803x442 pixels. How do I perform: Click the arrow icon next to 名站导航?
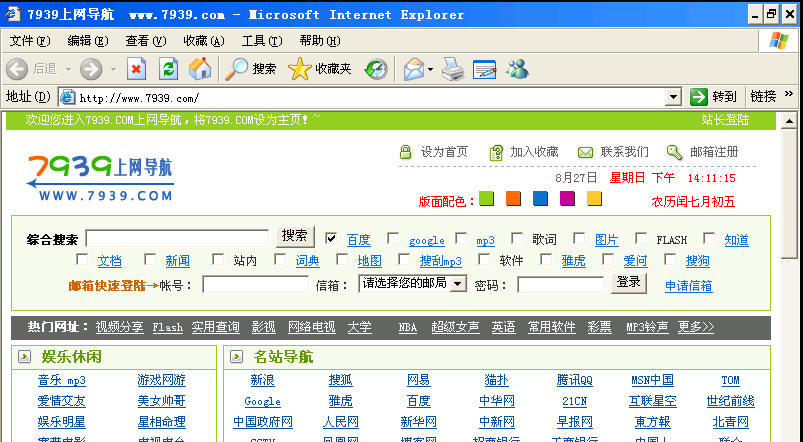pos(236,356)
